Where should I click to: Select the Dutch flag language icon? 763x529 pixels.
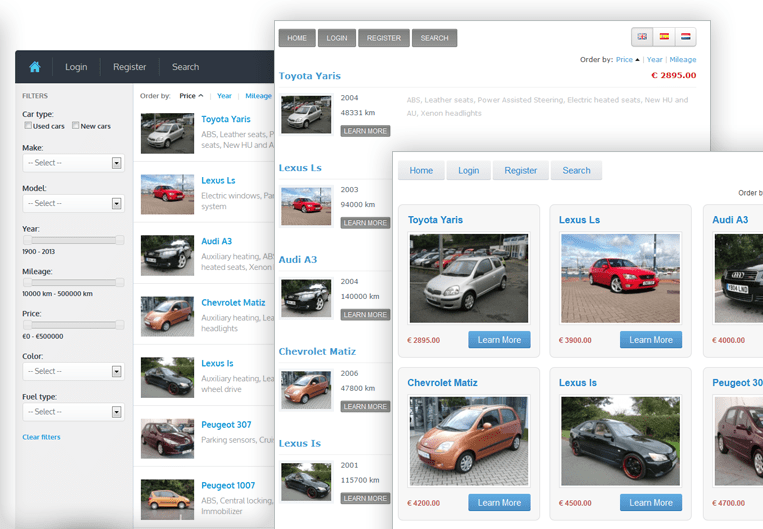[686, 36]
